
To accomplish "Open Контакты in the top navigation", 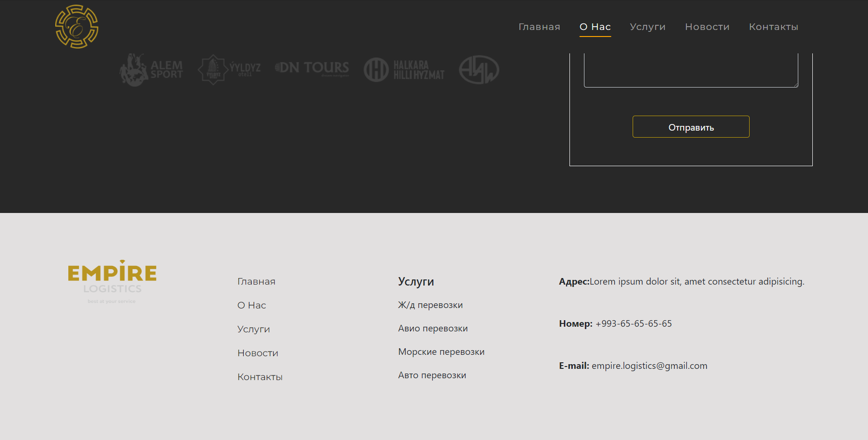I will click(x=773, y=27).
